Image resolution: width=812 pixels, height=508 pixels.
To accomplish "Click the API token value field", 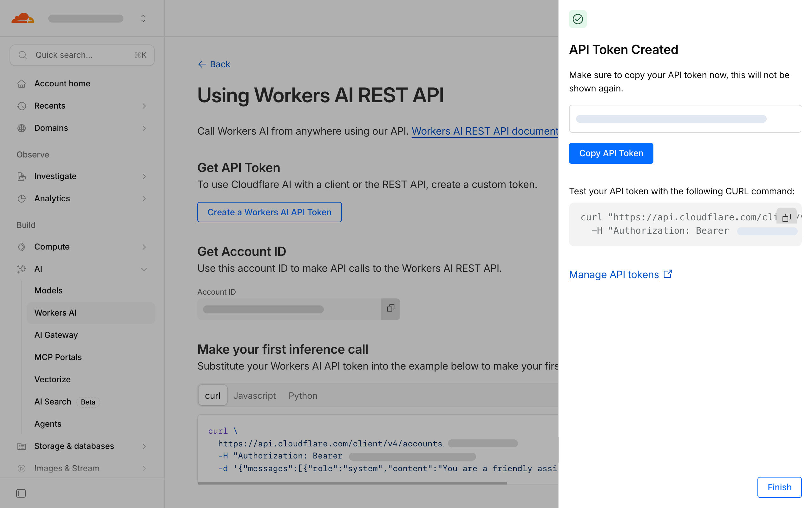I will click(685, 119).
